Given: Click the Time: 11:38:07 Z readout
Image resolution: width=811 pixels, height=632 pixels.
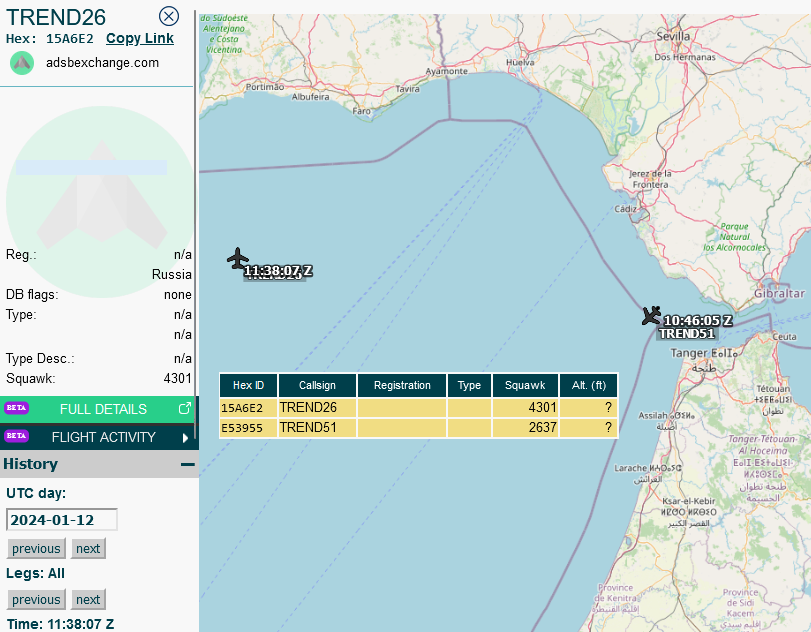Looking at the screenshot, I should click(60, 624).
